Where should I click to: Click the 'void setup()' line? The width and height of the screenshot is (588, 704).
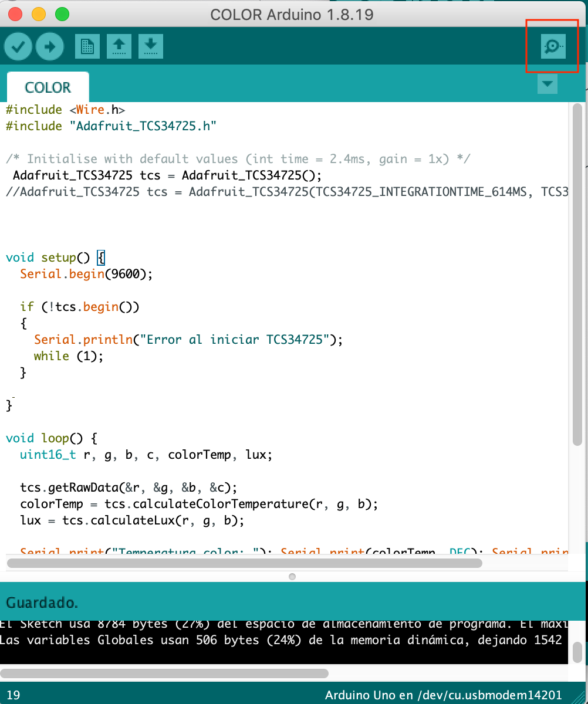coord(55,258)
